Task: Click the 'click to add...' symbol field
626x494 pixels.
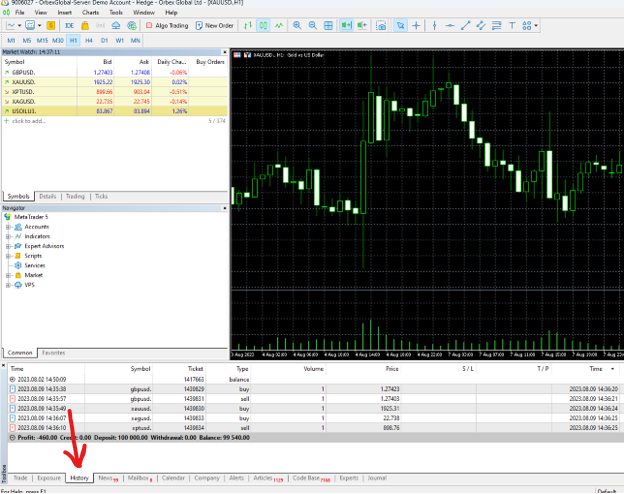Action: click(29, 121)
